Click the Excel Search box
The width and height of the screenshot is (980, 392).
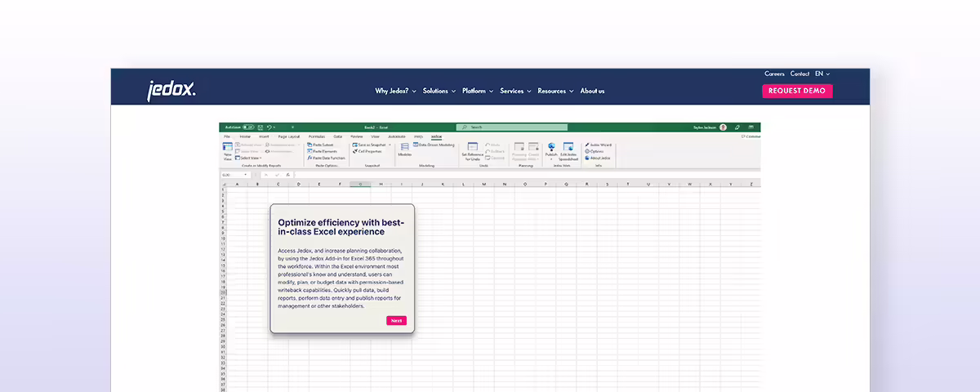511,127
